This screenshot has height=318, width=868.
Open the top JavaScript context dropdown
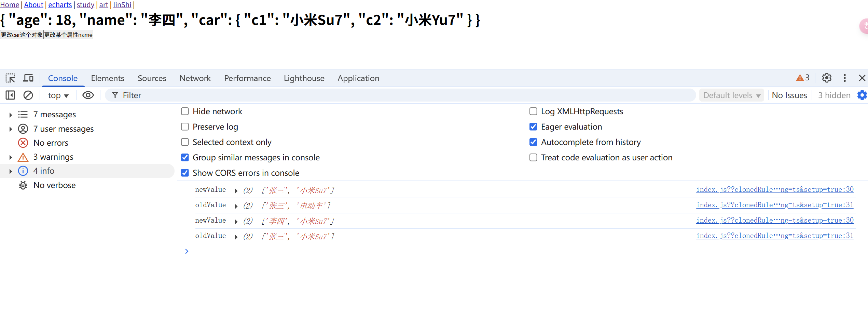coord(58,95)
